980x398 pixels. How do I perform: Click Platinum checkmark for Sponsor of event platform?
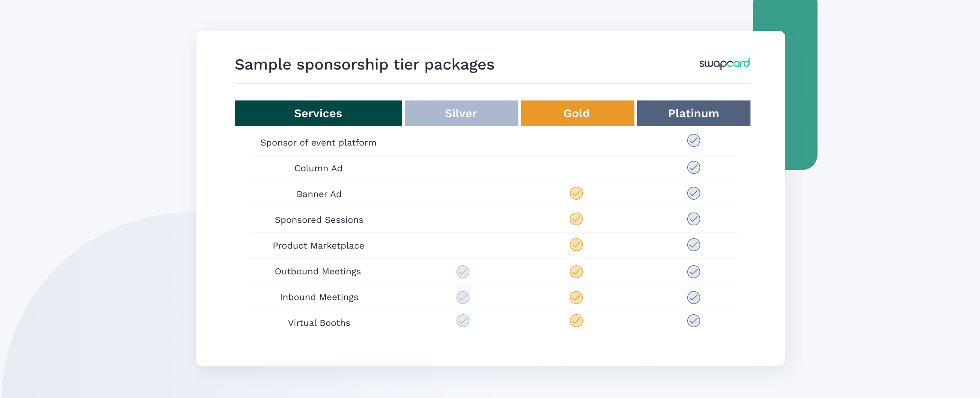694,140
